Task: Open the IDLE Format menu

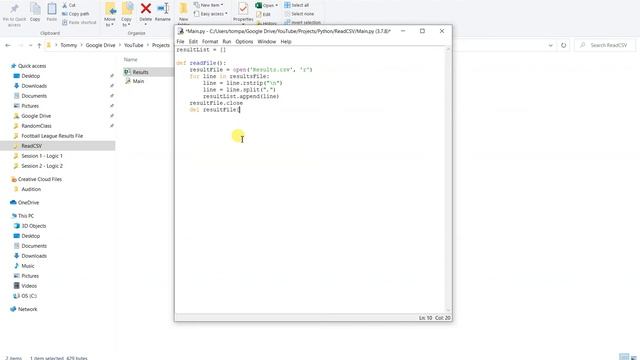Action: click(x=210, y=42)
